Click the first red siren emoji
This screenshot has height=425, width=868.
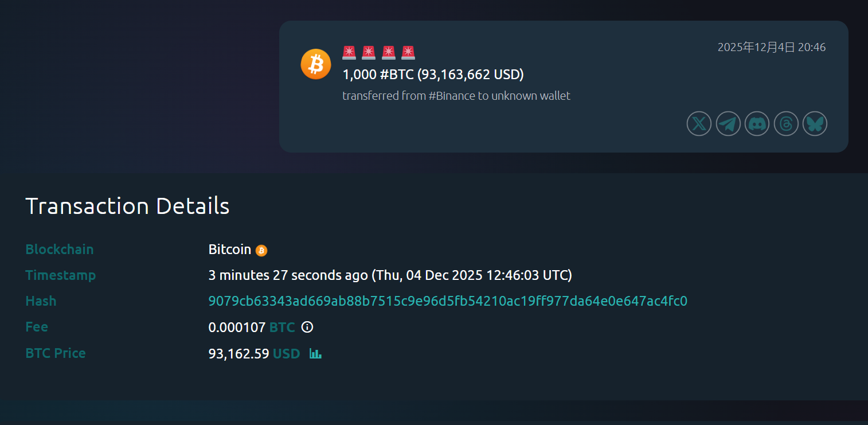(x=349, y=53)
